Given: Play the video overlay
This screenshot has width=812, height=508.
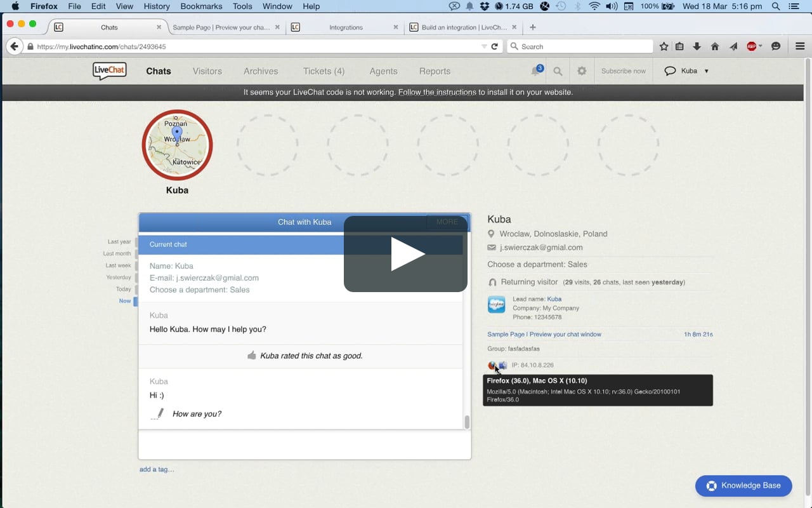Looking at the screenshot, I should coord(406,254).
